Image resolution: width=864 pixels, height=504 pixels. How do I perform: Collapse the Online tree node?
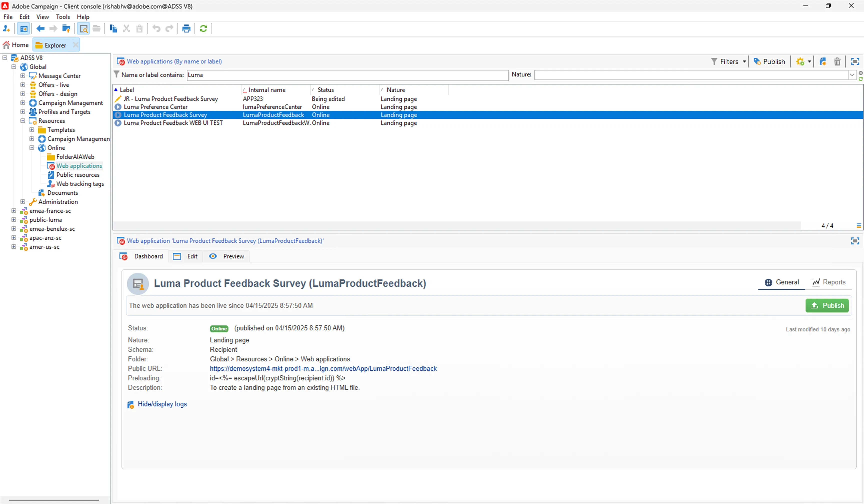(32, 148)
